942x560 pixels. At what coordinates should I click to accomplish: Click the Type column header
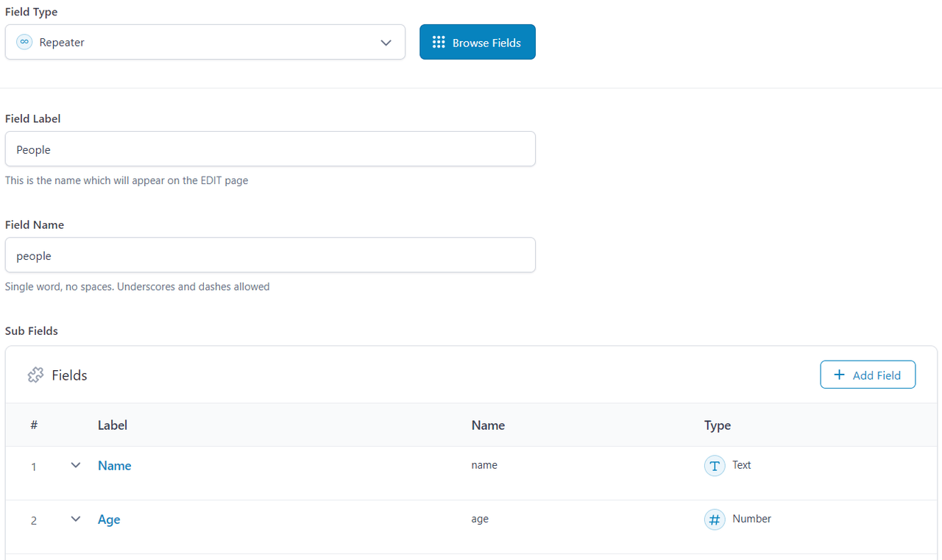click(718, 425)
